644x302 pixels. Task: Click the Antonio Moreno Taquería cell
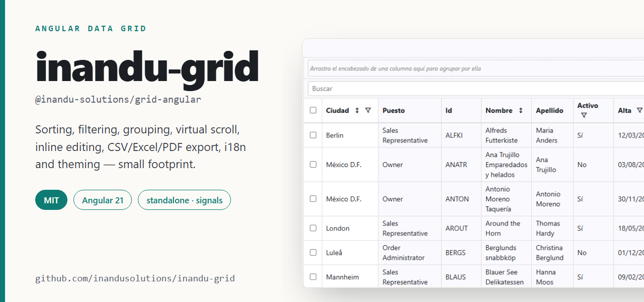tap(507, 199)
